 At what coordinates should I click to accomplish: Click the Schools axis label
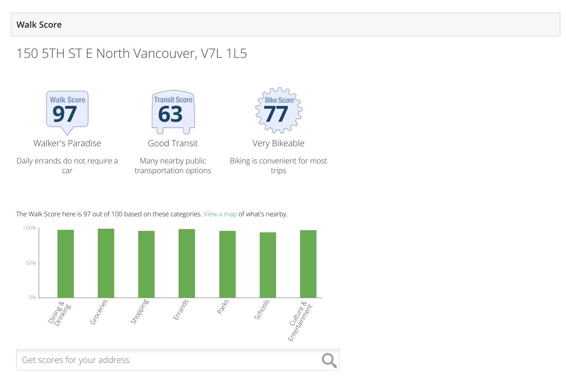coord(262,310)
